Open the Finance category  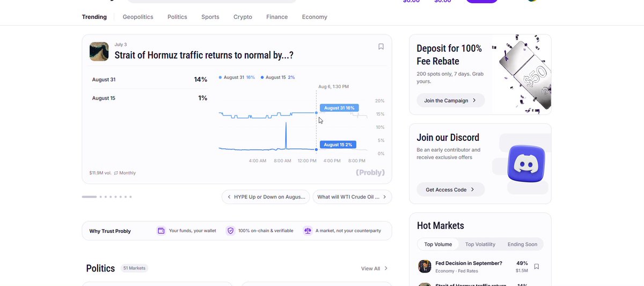[x=277, y=17]
